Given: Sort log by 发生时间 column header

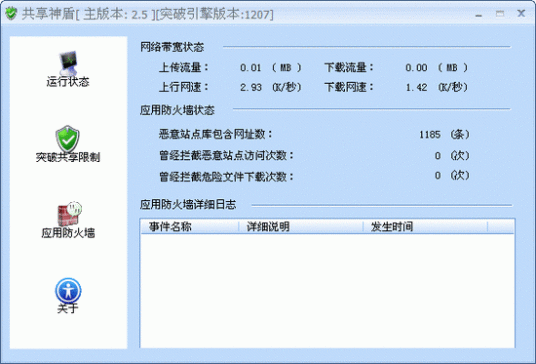Looking at the screenshot, I should [425, 227].
